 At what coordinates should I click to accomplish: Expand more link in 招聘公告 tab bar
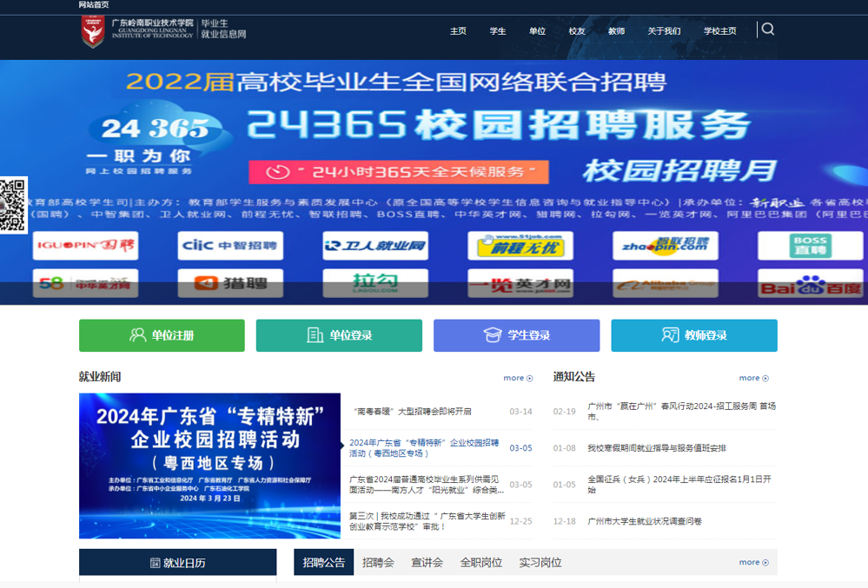753,562
